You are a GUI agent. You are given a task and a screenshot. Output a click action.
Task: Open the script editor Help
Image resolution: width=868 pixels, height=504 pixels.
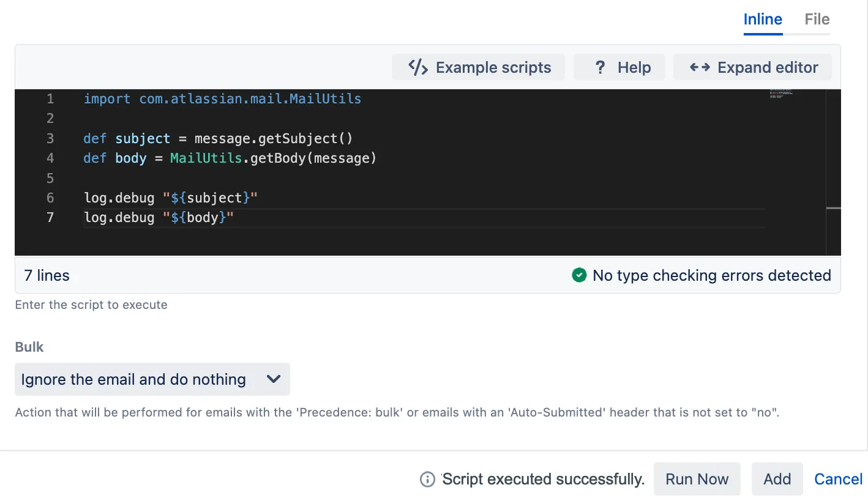619,67
